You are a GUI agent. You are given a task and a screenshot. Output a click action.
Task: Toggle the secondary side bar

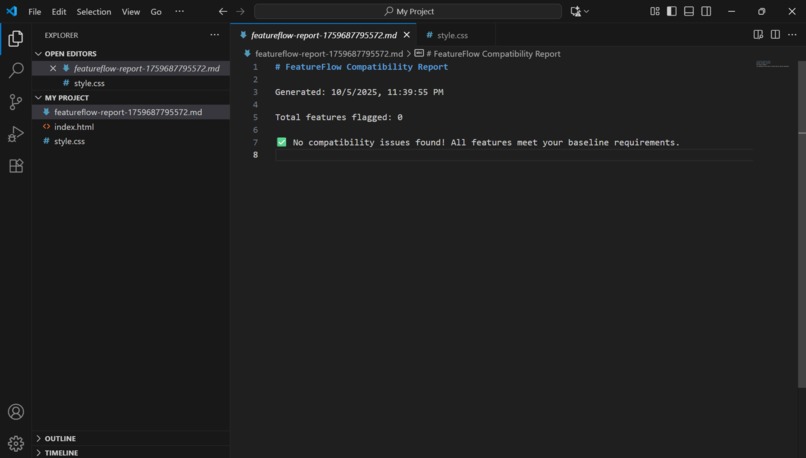pyautogui.click(x=706, y=11)
